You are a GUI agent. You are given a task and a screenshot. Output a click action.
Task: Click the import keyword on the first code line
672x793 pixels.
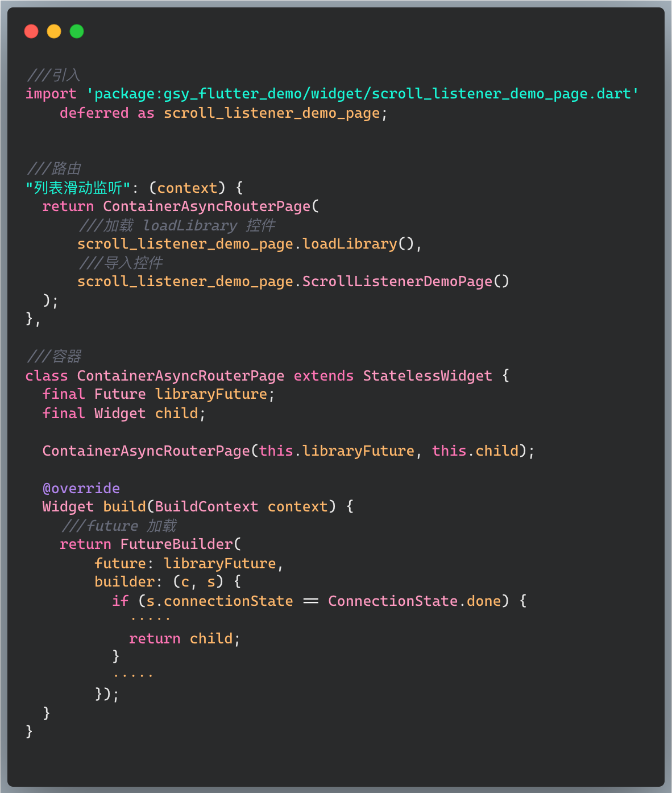[x=51, y=94]
